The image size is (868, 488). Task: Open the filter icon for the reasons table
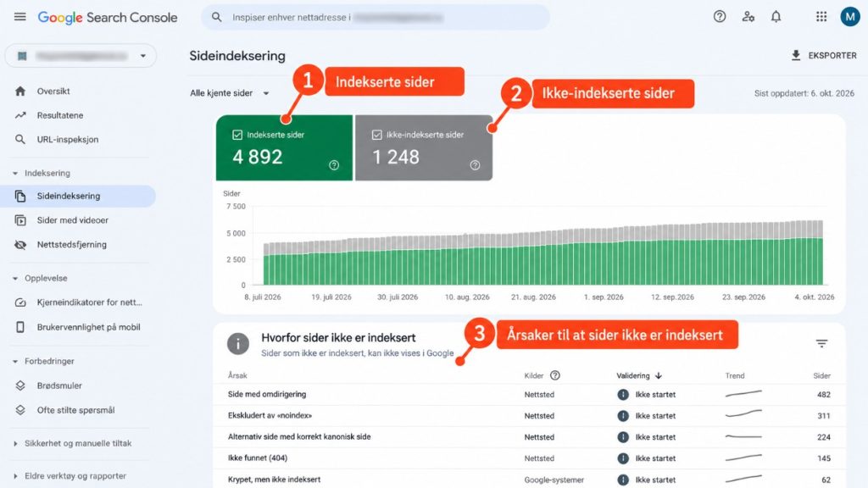(821, 344)
